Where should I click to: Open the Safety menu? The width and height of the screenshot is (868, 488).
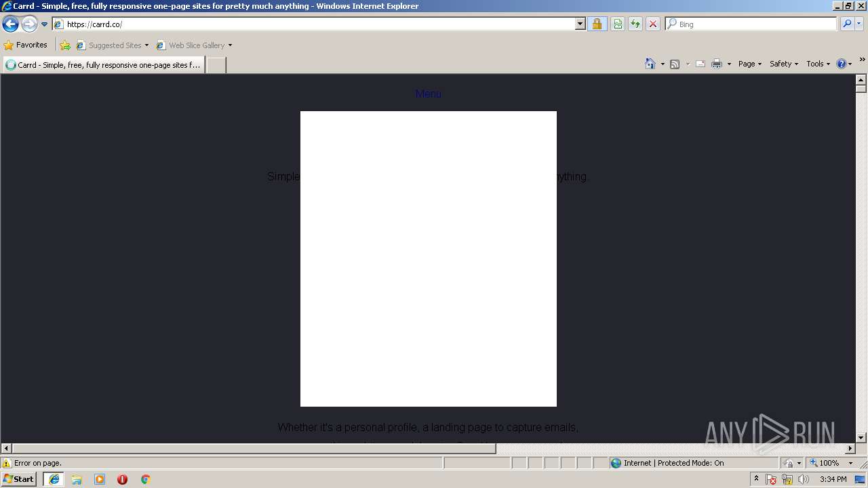coord(784,64)
